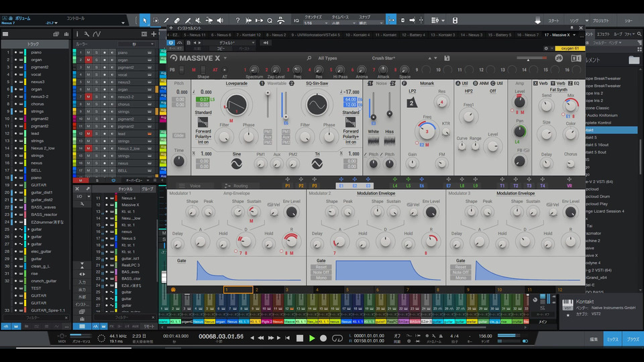Switch to the 5 - Nexus 11 tab
Screen dimensions: 644x362
[x=195, y=35]
